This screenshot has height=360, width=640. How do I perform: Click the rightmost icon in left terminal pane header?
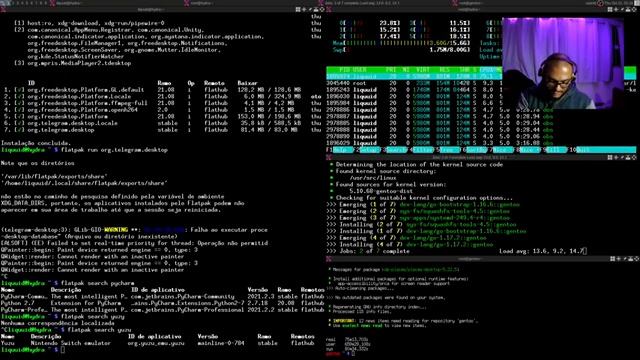pyautogui.click(x=322, y=9)
